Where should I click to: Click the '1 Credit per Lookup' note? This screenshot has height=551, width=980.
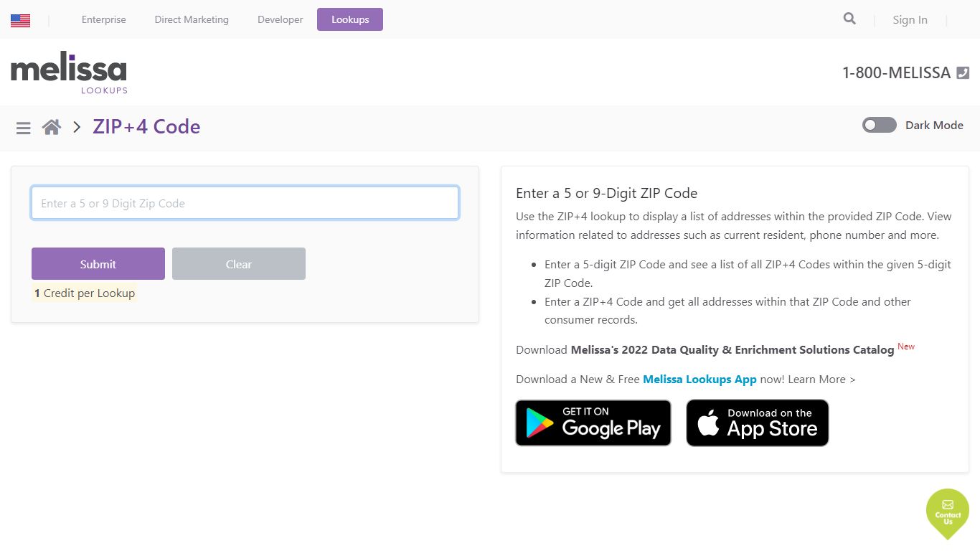tap(85, 293)
